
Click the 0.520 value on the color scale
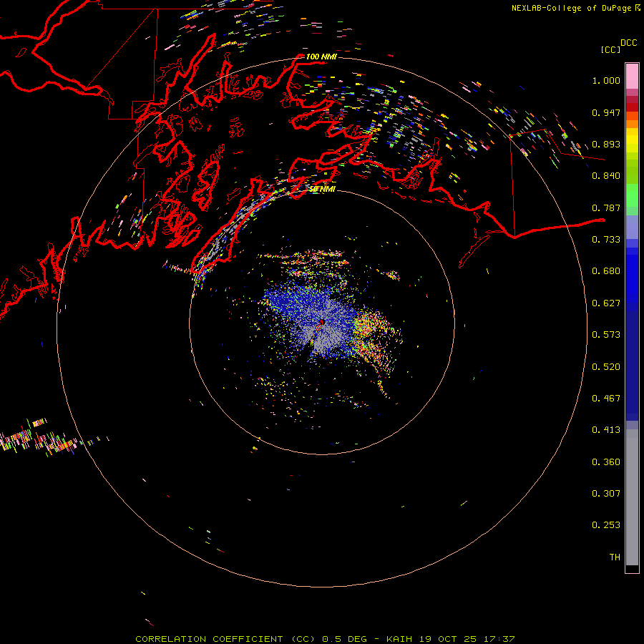point(606,367)
